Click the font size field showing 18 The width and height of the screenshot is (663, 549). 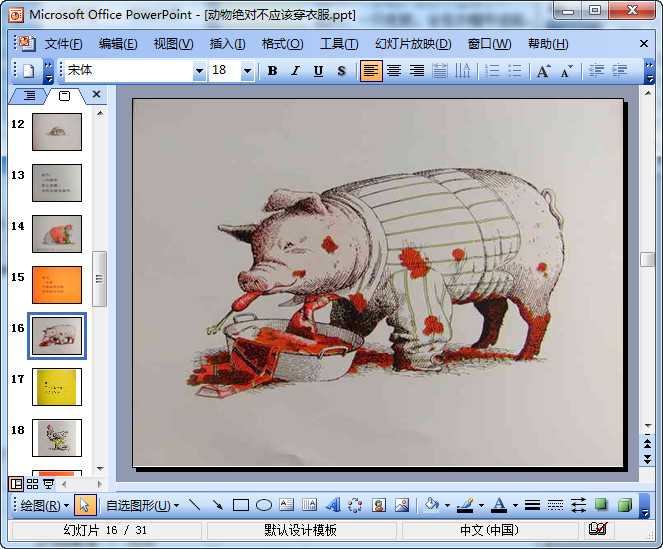(x=225, y=70)
